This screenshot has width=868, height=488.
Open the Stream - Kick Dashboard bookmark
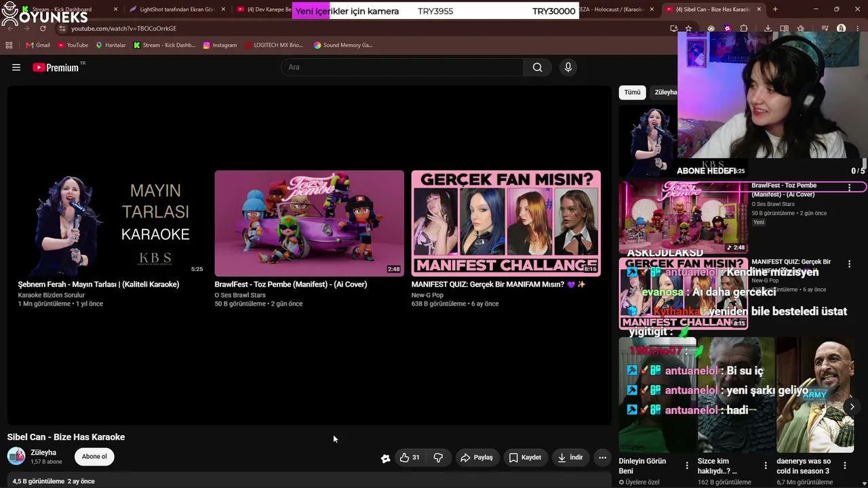[x=164, y=45]
